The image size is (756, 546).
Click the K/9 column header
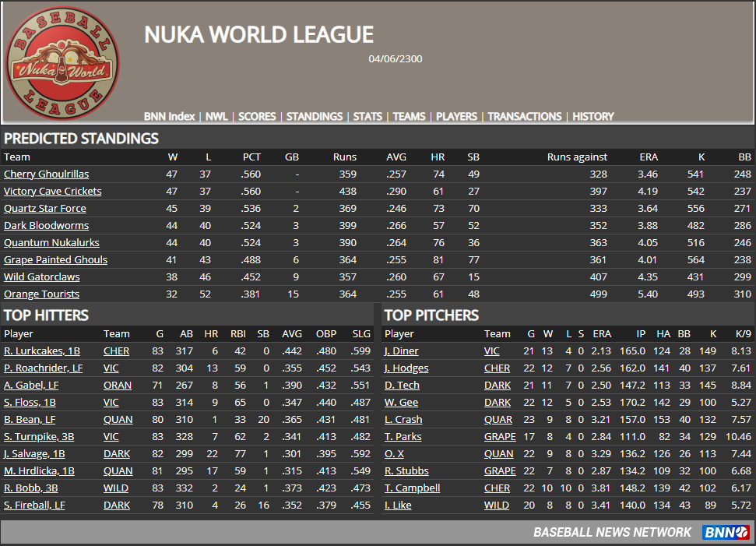(743, 334)
